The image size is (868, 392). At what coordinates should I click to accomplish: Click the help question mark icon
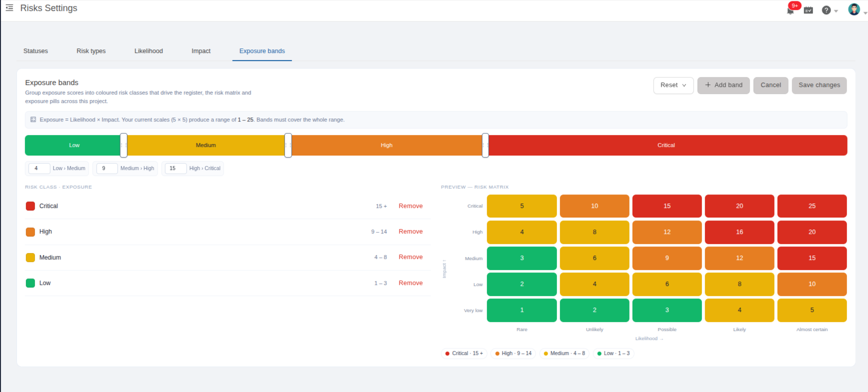[826, 10]
